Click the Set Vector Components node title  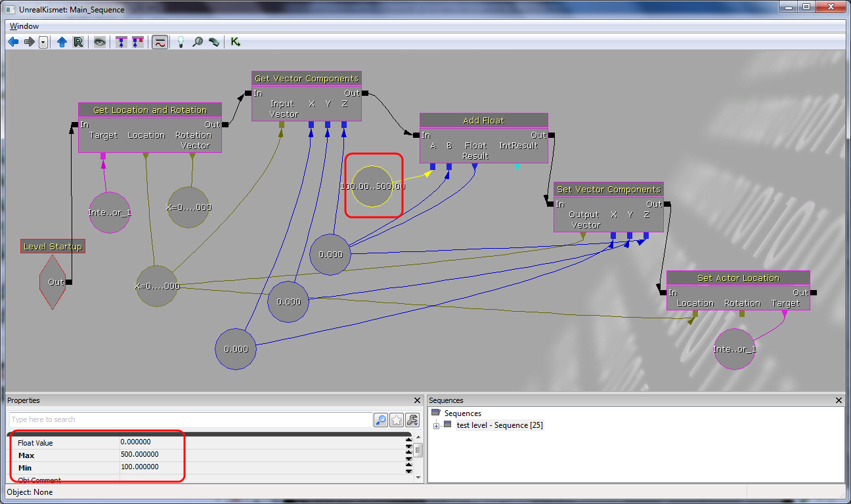(609, 189)
